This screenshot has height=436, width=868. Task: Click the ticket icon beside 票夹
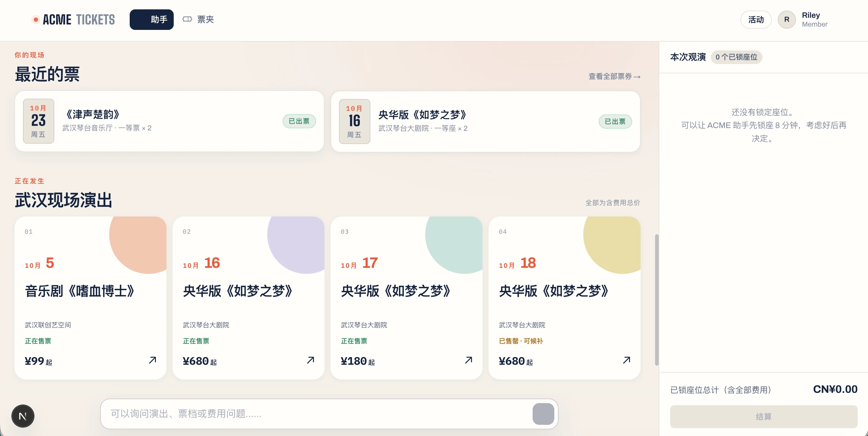[x=187, y=19]
